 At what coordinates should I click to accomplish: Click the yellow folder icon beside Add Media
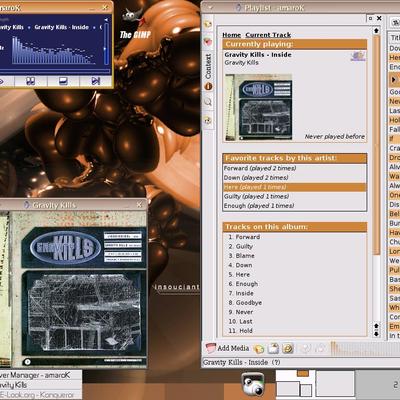[x=259, y=349]
